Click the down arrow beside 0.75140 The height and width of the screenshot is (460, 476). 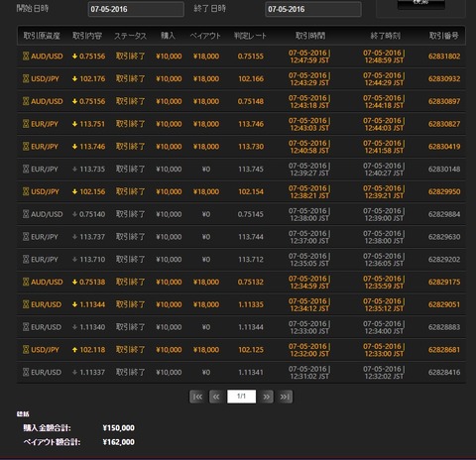74,214
